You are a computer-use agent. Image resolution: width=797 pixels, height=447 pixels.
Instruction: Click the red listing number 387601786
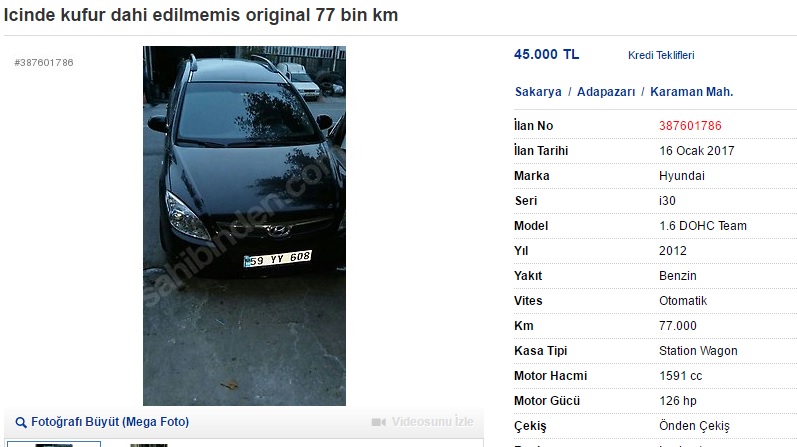(690, 126)
